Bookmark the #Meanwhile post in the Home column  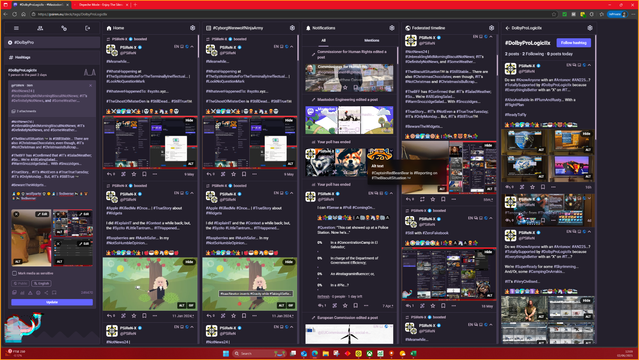pyautogui.click(x=144, y=174)
